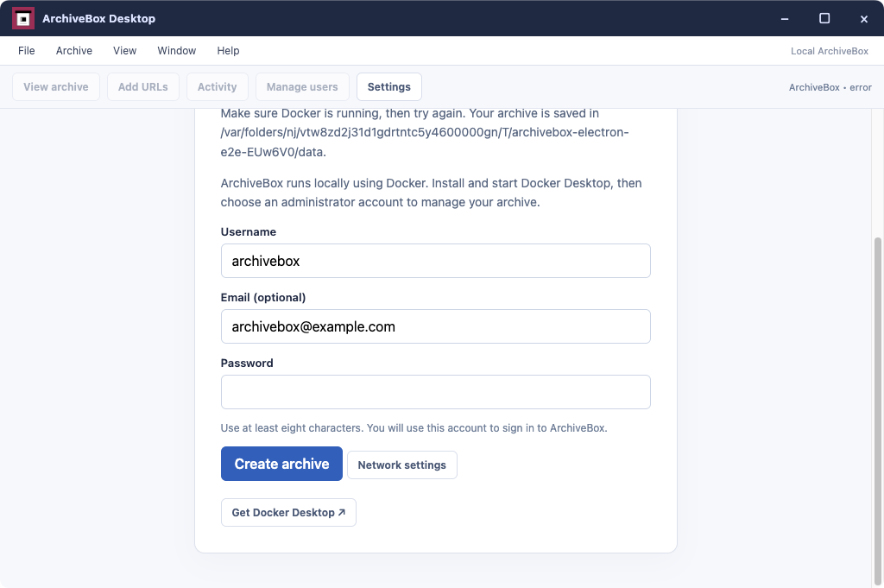Switch to the View archive tab
The height and width of the screenshot is (588, 884).
tap(56, 87)
